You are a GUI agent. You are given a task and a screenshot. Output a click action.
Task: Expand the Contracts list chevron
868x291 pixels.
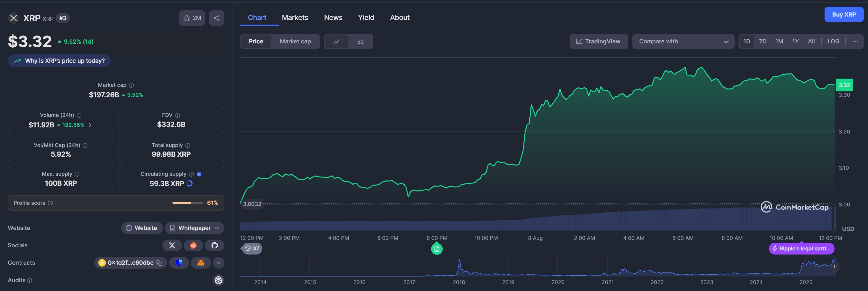[x=218, y=263]
